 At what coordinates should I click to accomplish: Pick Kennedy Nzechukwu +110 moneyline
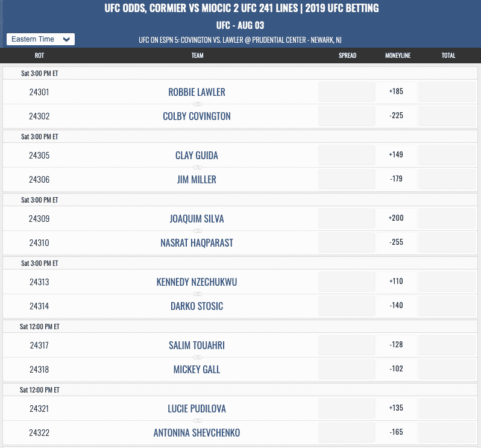396,282
